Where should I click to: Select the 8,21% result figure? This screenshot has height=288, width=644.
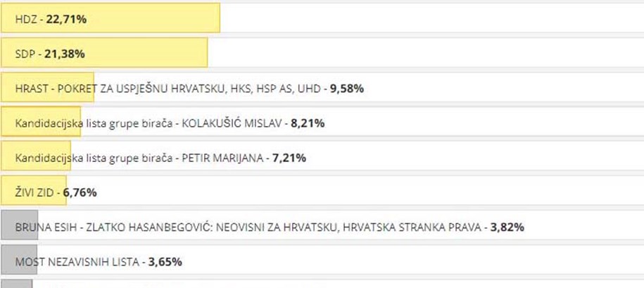click(x=308, y=123)
